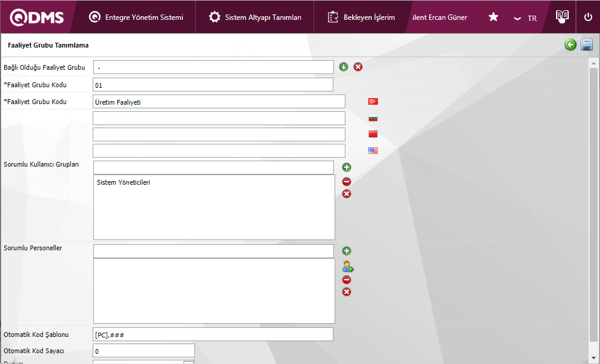600x364 pixels.
Task: Click Bağlı Olduğu Faaliyet Grubu field
Action: tap(214, 67)
